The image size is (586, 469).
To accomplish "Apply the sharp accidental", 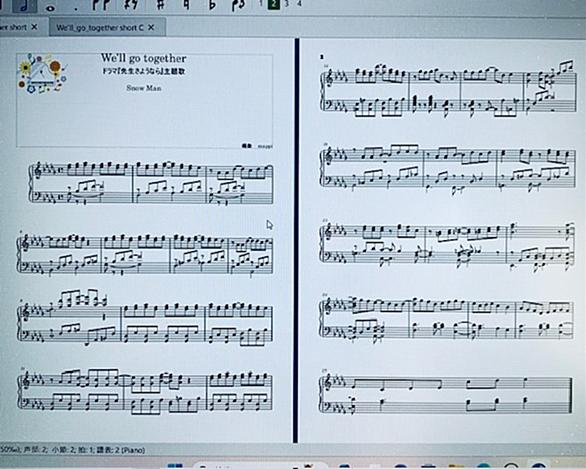I will (x=160, y=5).
